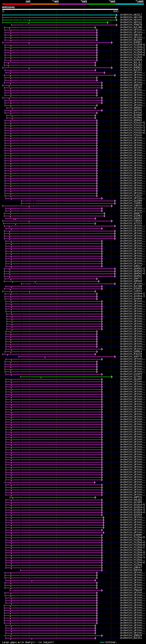Click the orange ~40% identity legend bar

(x=45, y=4)
